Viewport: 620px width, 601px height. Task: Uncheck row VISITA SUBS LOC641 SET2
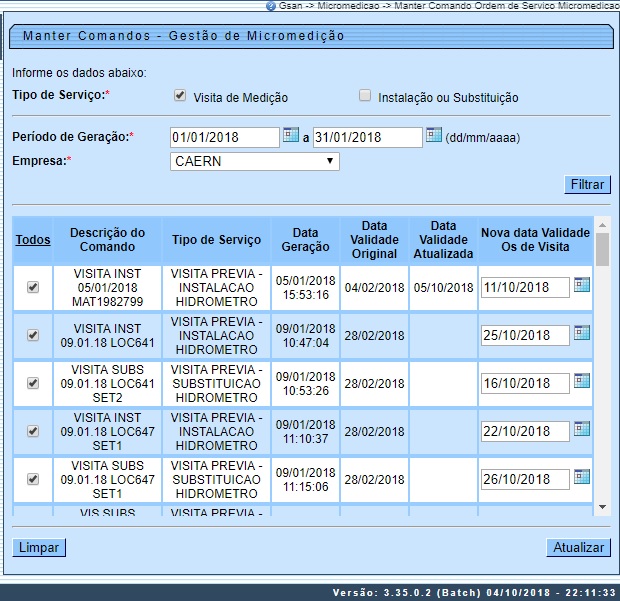coord(33,383)
